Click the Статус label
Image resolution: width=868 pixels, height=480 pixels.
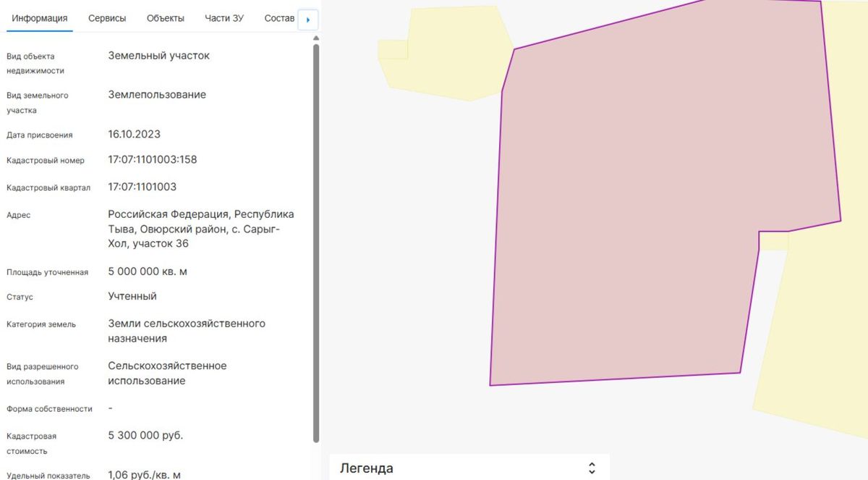point(20,297)
